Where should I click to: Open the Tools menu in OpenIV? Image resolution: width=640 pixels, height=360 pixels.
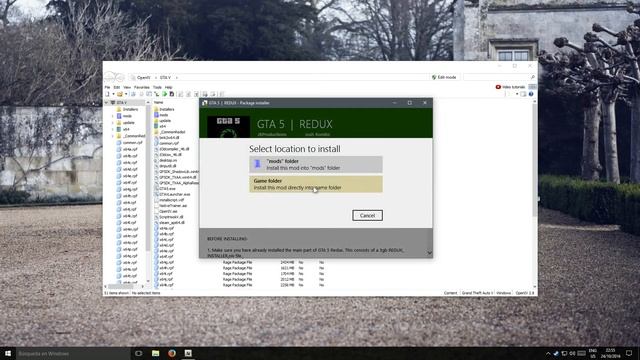tap(157, 87)
